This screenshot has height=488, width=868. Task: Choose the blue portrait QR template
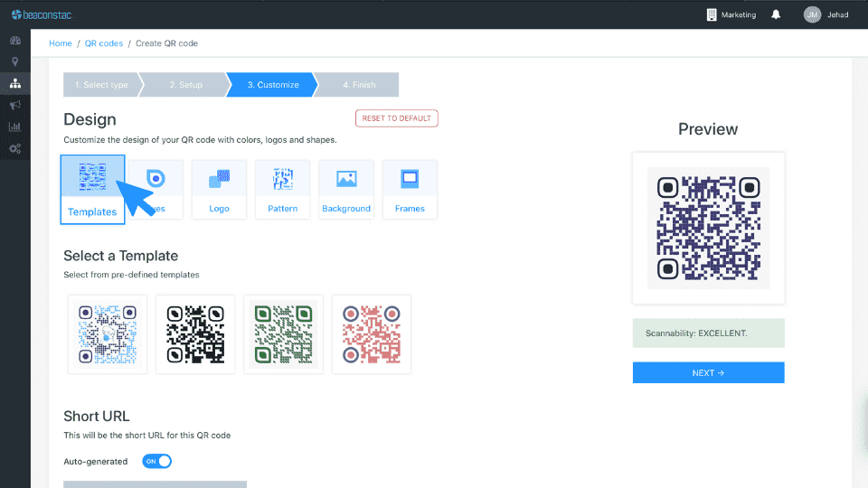(x=108, y=334)
